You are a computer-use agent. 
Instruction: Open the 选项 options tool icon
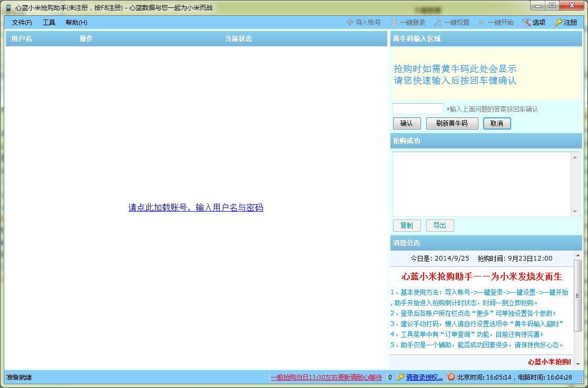pyautogui.click(x=527, y=23)
